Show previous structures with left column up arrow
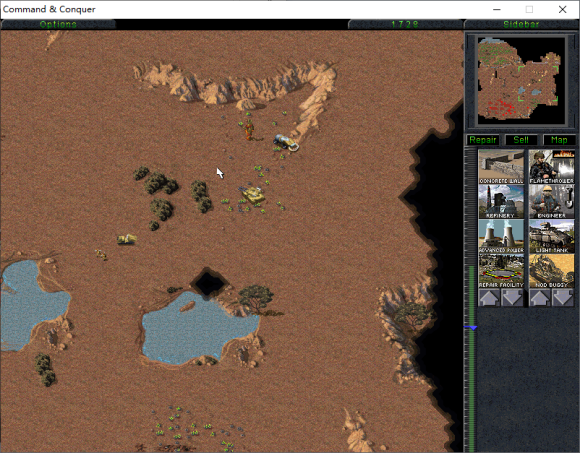 (489, 298)
